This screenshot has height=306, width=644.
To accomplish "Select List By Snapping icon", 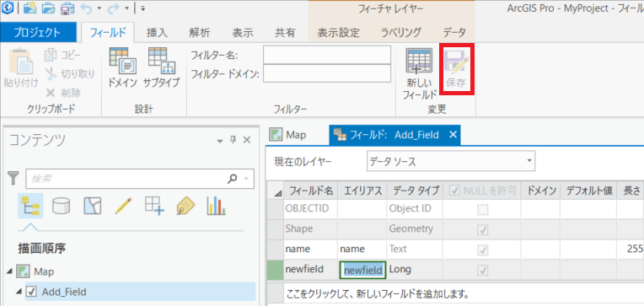I will [154, 206].
